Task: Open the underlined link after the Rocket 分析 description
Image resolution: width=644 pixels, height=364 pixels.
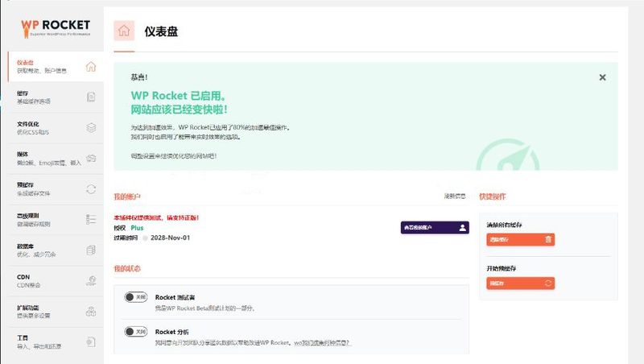Action: tap(322, 342)
